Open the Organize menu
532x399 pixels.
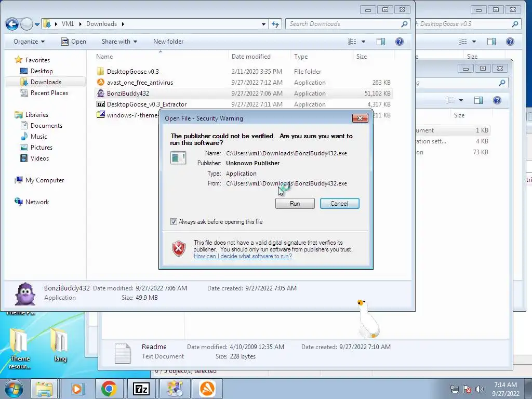(x=29, y=42)
